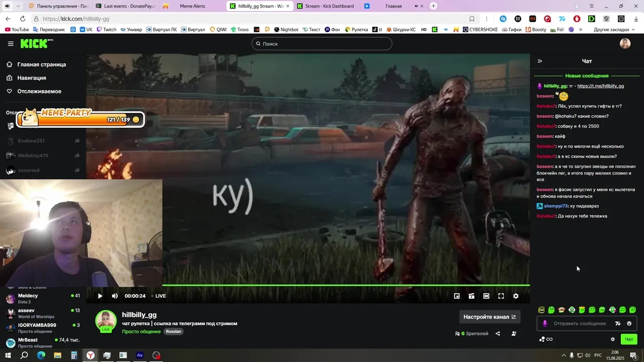Open the hamburger menu beside the Kick logo
This screenshot has height=362, width=644.
(x=11, y=44)
